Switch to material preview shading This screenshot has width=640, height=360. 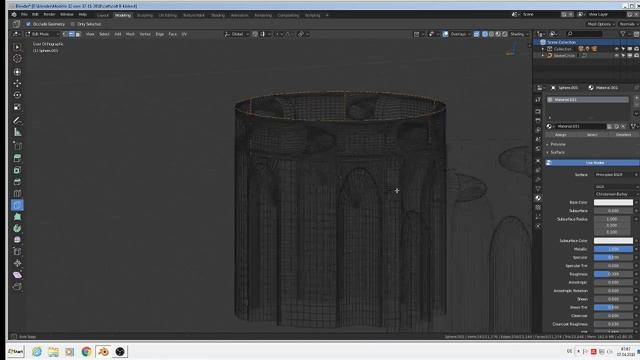[x=498, y=34]
